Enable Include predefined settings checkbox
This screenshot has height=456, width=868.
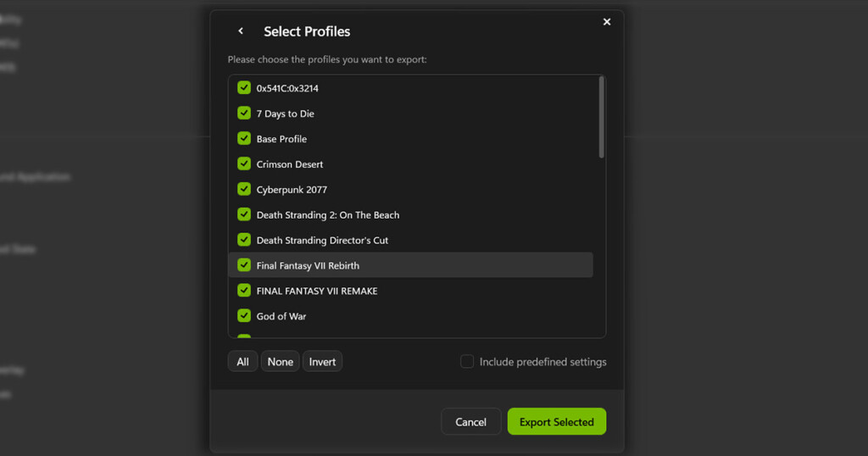467,361
